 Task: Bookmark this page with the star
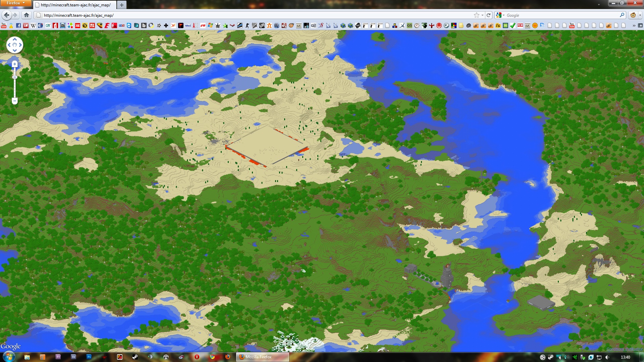(x=476, y=15)
